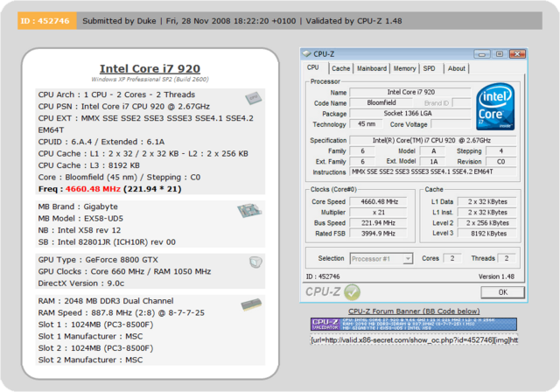The image size is (560, 392).
Task: Click 'Version 1.48' in CPU-Z window
Action: pyautogui.click(x=496, y=276)
